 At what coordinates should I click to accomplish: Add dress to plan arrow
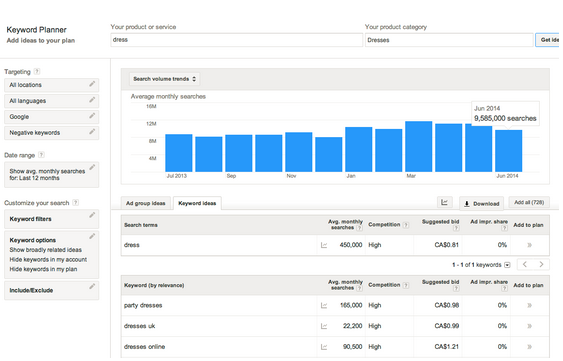529,245
